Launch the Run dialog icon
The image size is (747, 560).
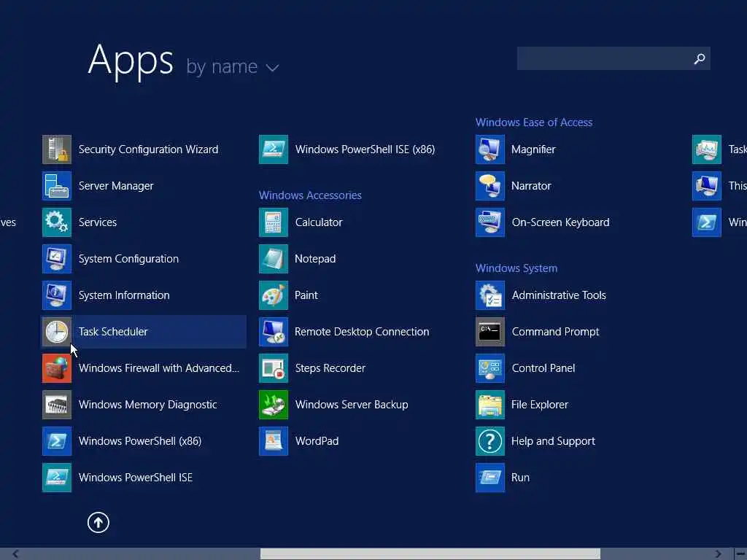tap(490, 477)
